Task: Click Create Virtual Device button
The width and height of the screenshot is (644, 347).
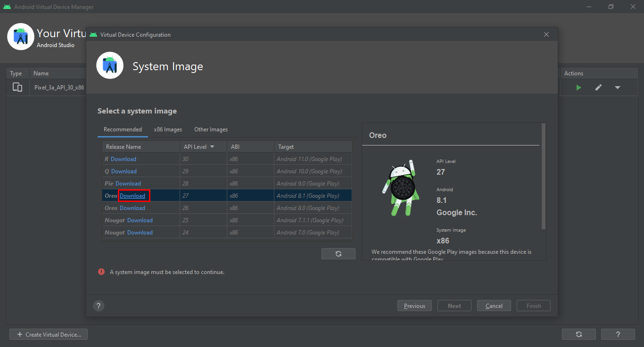Action: [49, 334]
